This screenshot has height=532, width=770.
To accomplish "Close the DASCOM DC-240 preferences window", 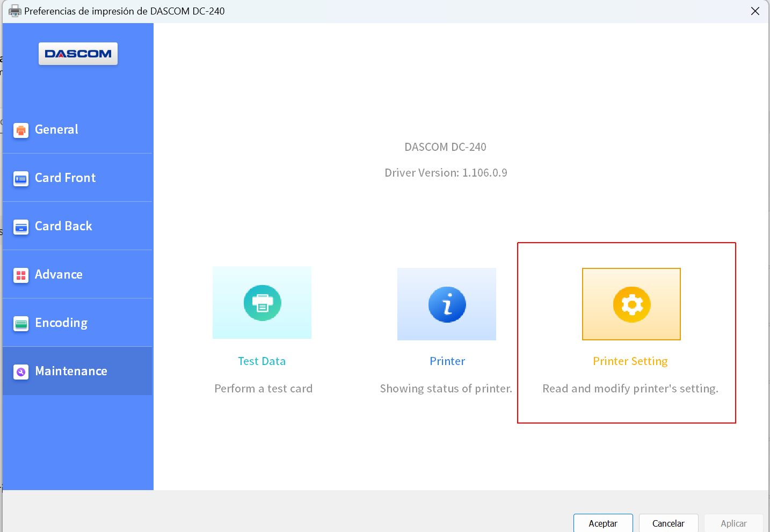I will click(x=755, y=11).
